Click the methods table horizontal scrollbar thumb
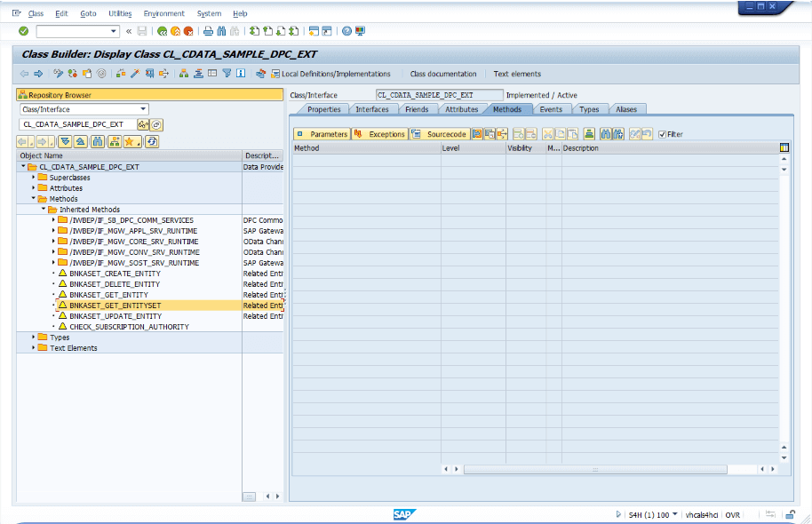The height and width of the screenshot is (524, 812). click(x=595, y=469)
